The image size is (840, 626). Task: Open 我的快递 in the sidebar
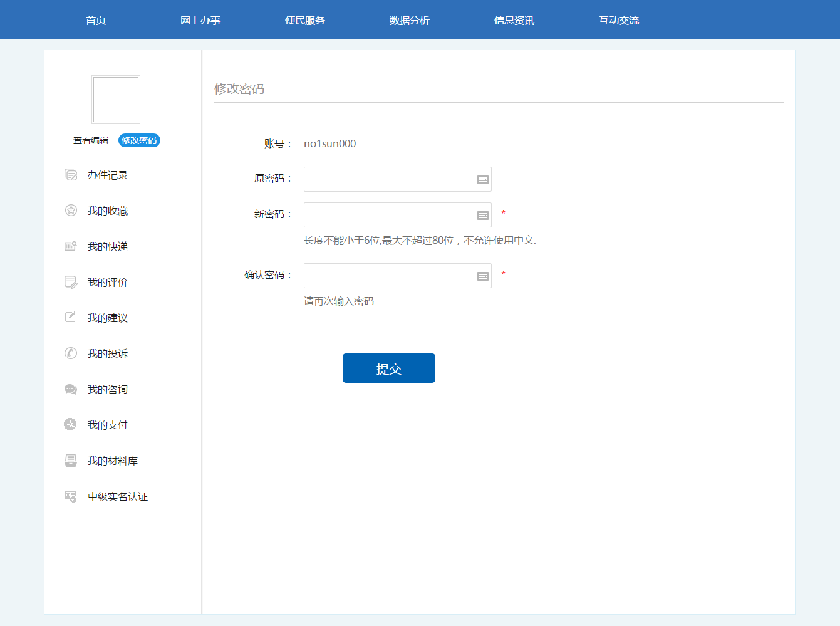point(108,247)
